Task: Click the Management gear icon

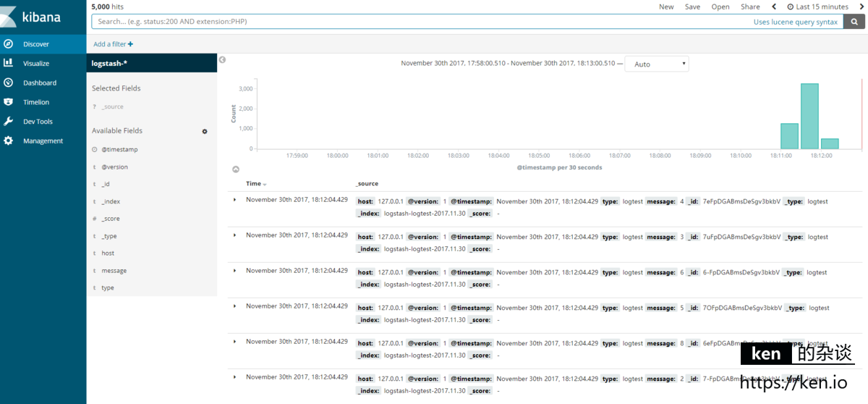Action: click(9, 140)
